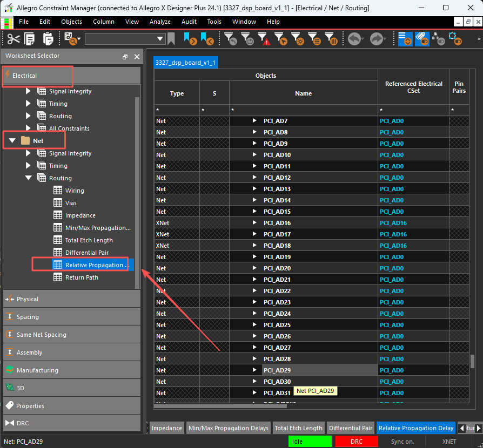Click the filter icon with red warning triangle
483x448 pixels.
pos(264,39)
